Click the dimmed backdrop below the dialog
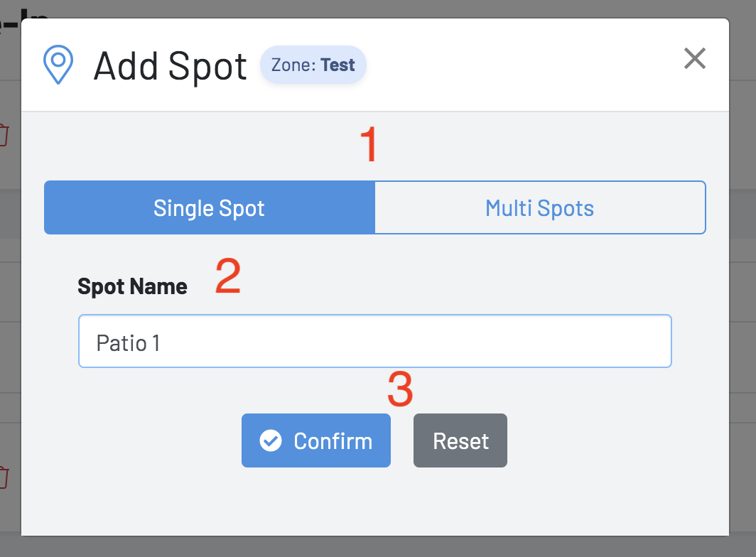This screenshot has width=756, height=557. [377, 548]
